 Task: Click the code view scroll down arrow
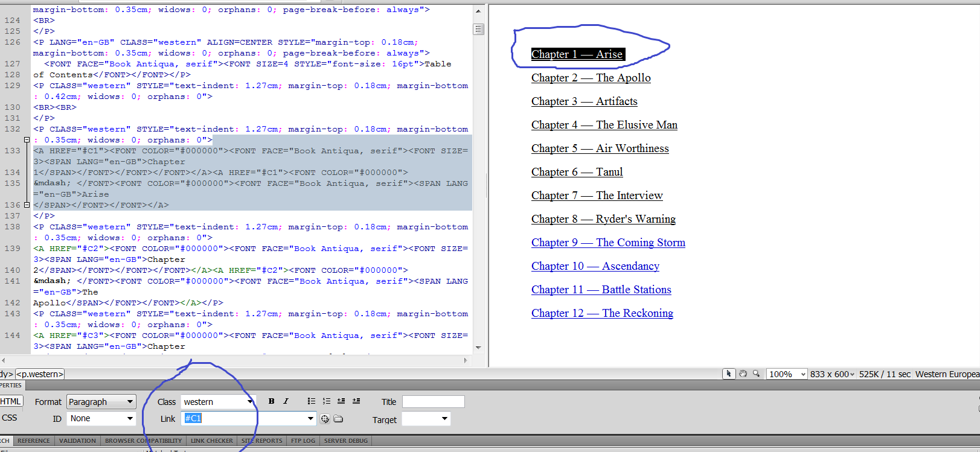pos(479,348)
